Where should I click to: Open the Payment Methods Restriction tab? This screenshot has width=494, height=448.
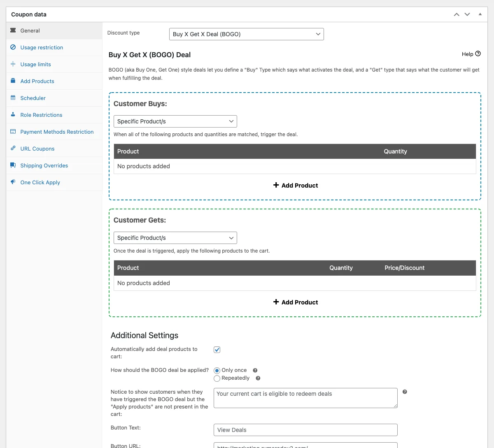coord(54,132)
